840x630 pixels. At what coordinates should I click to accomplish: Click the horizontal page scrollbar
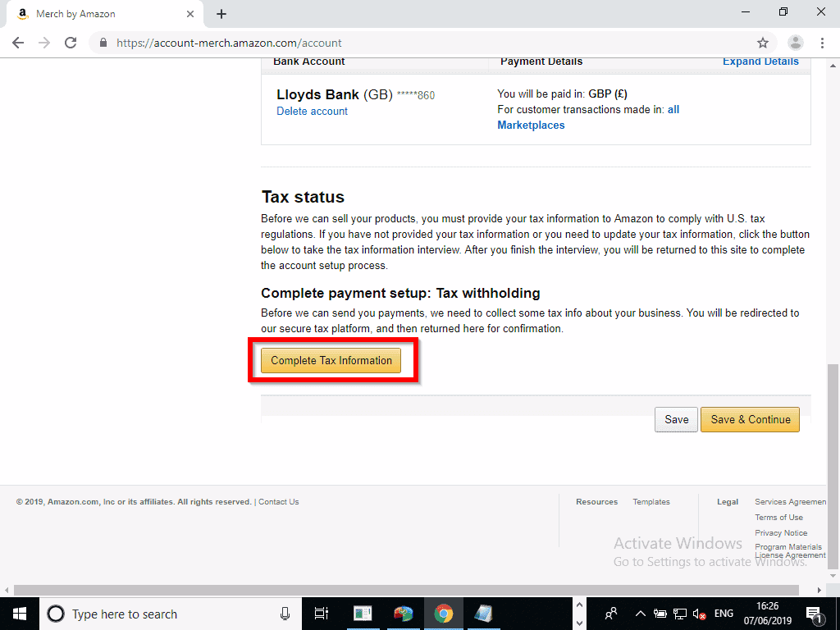406,590
